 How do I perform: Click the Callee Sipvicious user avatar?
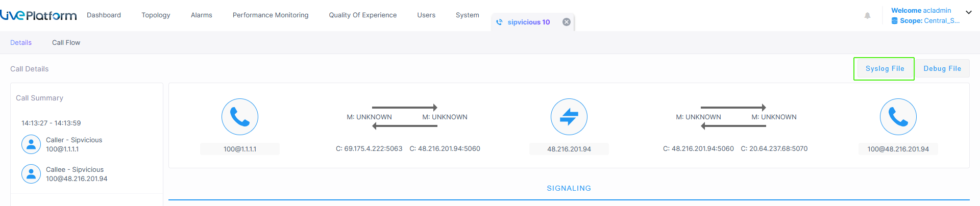[x=31, y=174]
